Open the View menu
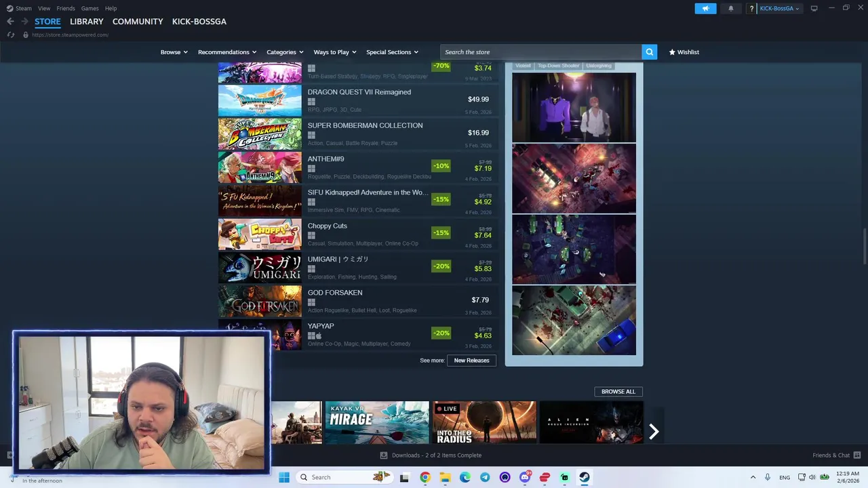The image size is (868, 488). [44, 8]
